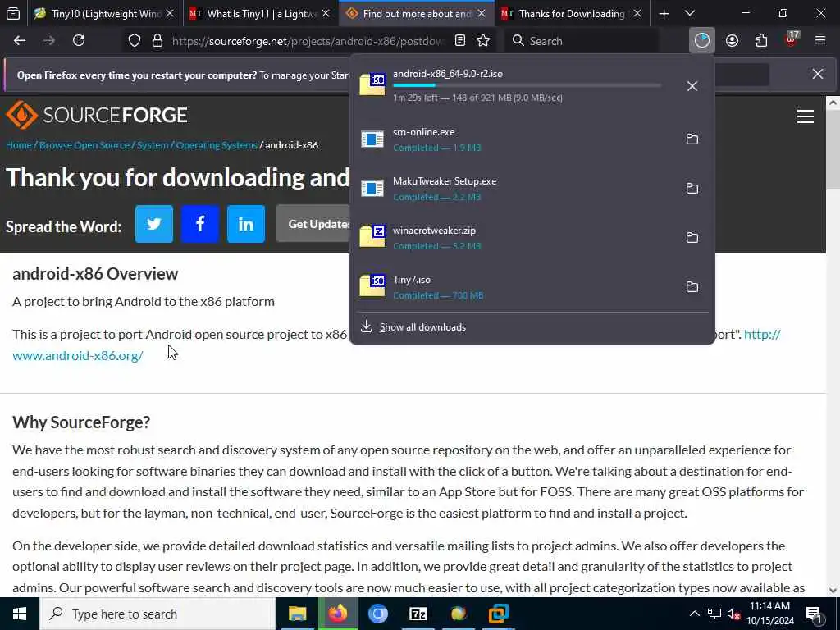Image resolution: width=840 pixels, height=630 pixels.
Task: Click the taskbar Type here to search box
Action: [157, 614]
